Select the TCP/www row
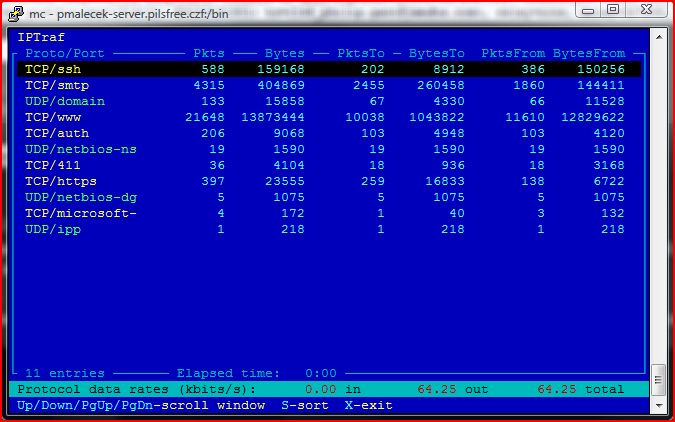This screenshot has height=422, width=675. pos(329,117)
